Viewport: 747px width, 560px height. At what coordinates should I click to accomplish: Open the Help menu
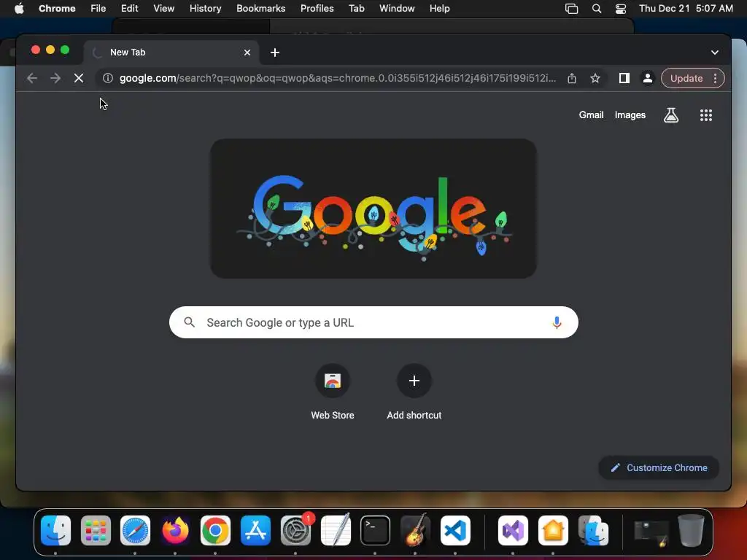pos(439,8)
